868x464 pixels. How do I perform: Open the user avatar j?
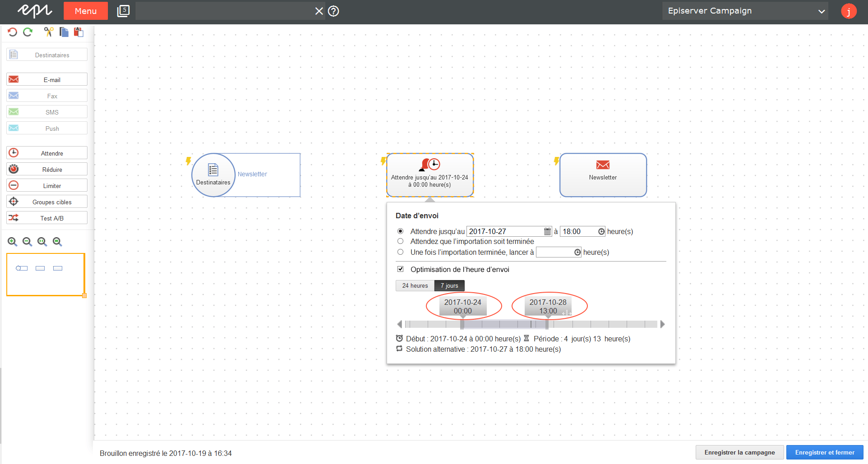pyautogui.click(x=849, y=11)
